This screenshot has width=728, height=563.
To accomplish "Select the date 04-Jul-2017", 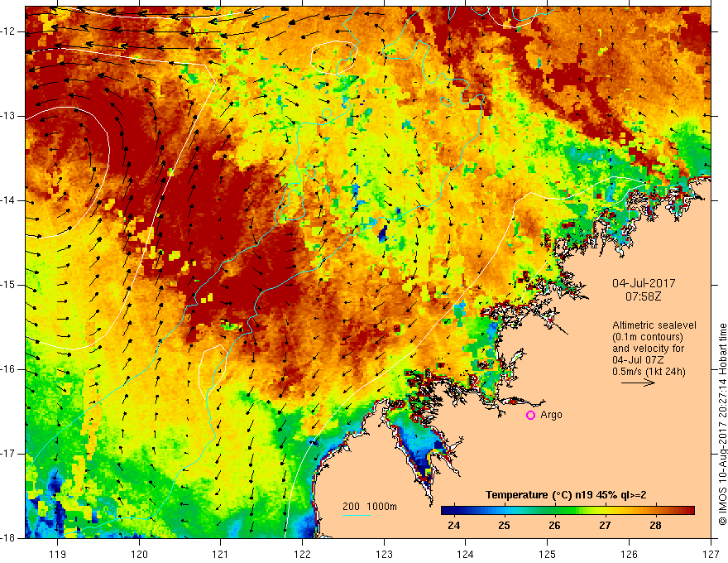I will click(644, 283).
